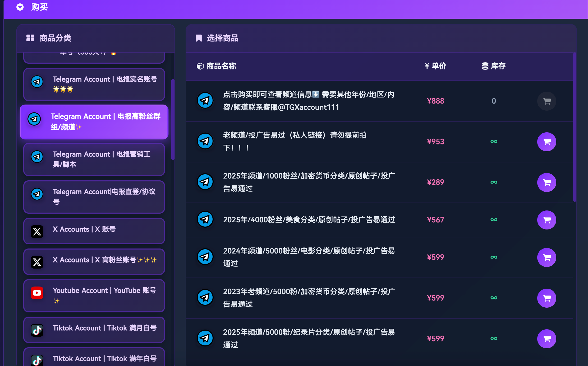Select Telegram 电报实名账号 category
The width and height of the screenshot is (588, 366).
coord(94,85)
